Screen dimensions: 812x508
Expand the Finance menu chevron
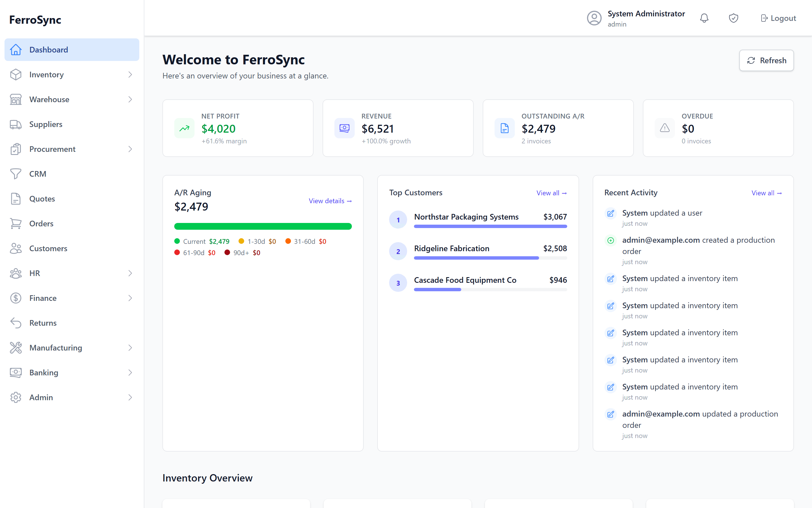point(130,298)
